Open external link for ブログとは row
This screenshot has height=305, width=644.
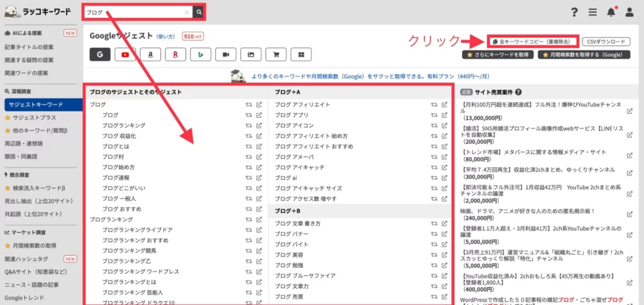pos(259,146)
